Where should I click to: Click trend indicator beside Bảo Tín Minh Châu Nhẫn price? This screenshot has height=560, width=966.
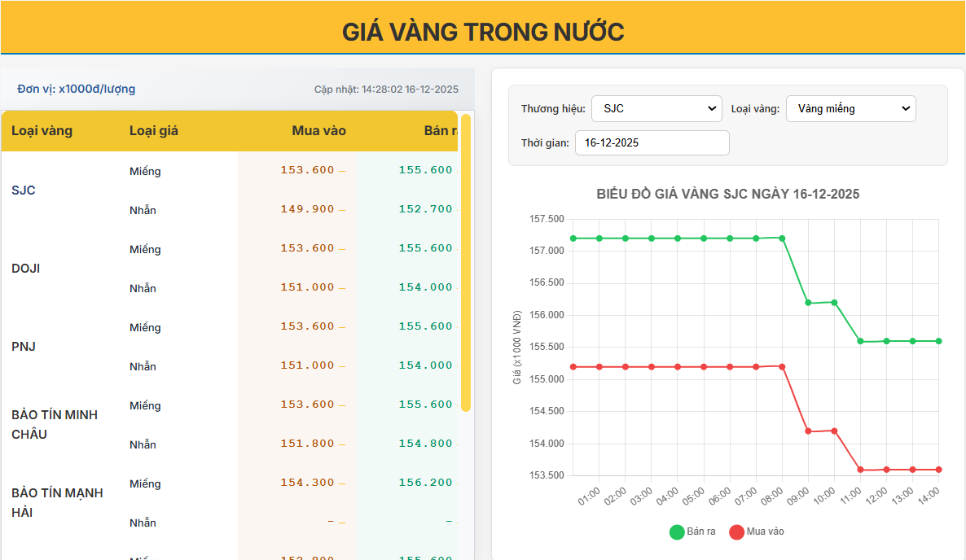click(x=342, y=444)
